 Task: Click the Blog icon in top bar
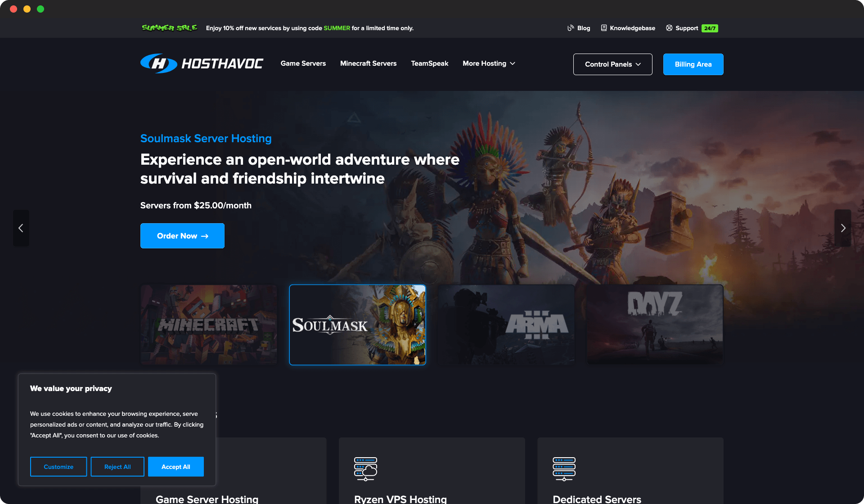pyautogui.click(x=570, y=28)
